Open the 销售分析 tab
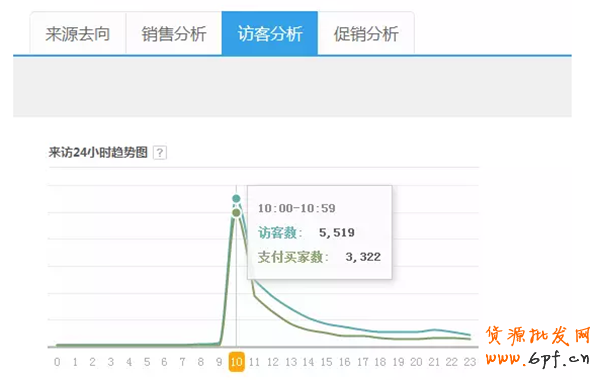The height and width of the screenshot is (380, 600). pos(174,34)
